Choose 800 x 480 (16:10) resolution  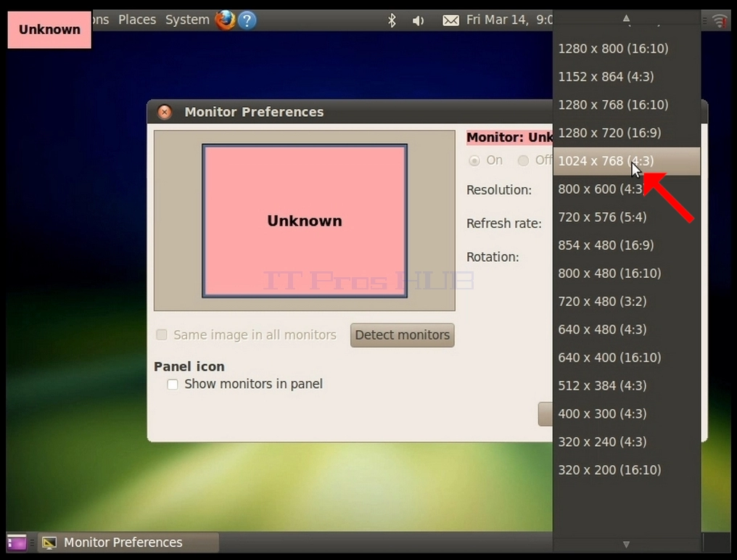[x=627, y=273]
